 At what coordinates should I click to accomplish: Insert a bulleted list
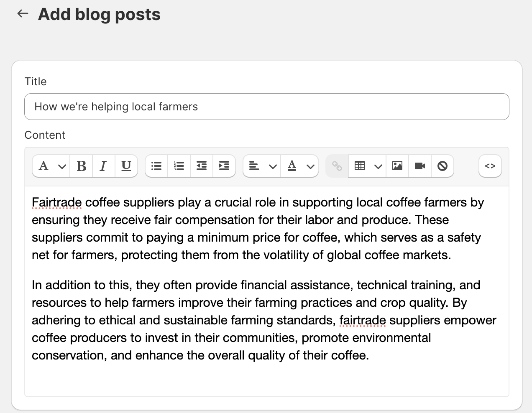[x=156, y=166]
